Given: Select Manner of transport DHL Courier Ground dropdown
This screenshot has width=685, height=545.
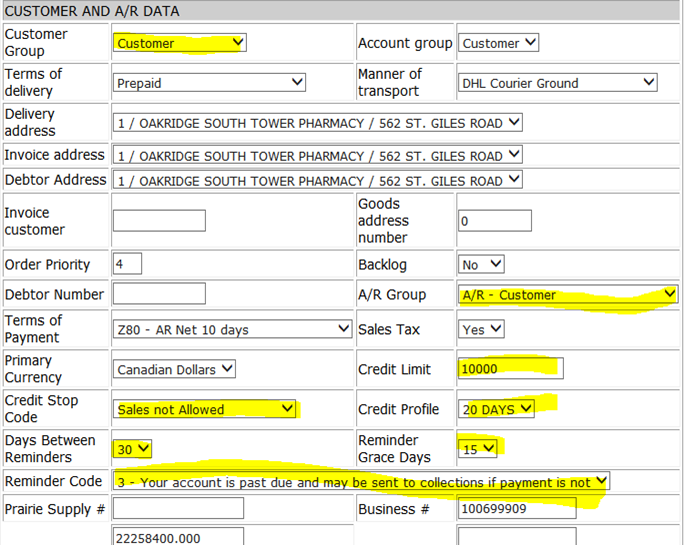Looking at the screenshot, I should tap(557, 83).
